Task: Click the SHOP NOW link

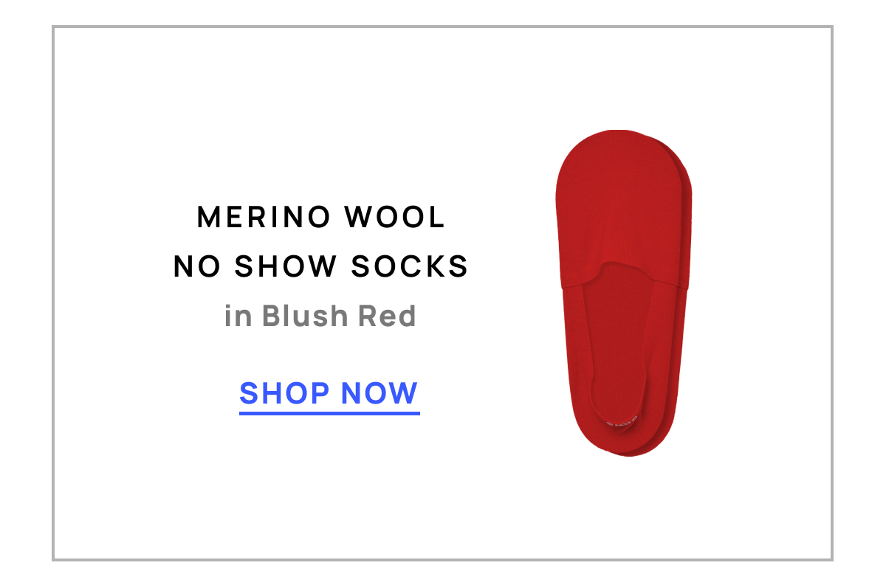Action: click(329, 394)
